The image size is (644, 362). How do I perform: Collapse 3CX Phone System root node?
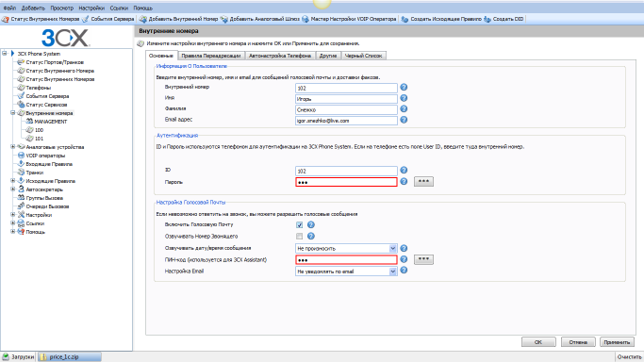[5, 54]
